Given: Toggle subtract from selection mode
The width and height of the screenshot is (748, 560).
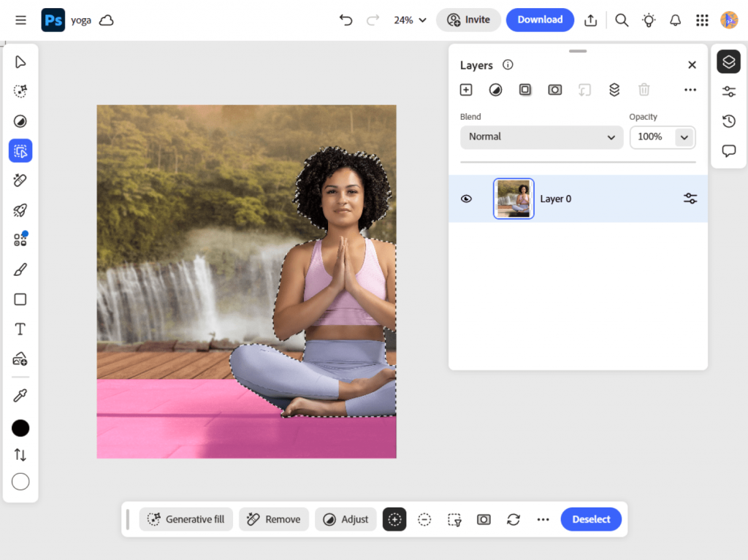Looking at the screenshot, I should (x=424, y=519).
